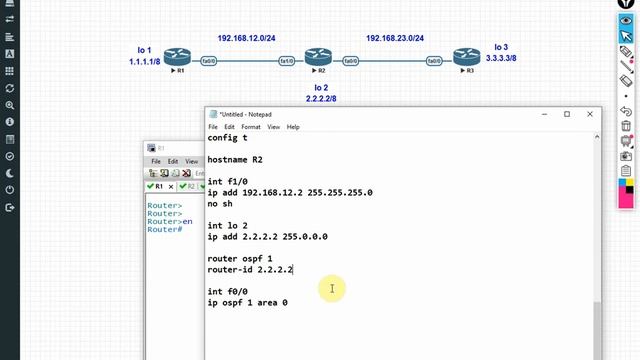Image resolution: width=640 pixels, height=360 pixels.
Task: Click Notepad scrollbar up arrow
Action: click(597, 137)
